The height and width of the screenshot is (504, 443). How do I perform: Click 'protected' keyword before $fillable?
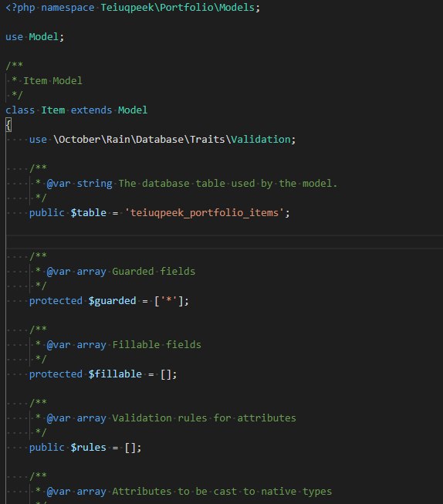(56, 374)
